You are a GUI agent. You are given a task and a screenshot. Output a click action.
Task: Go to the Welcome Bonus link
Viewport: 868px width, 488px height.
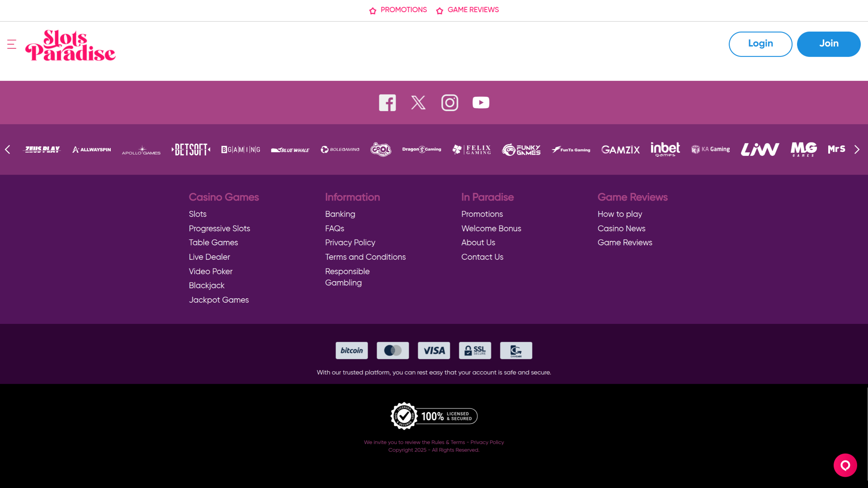pyautogui.click(x=491, y=229)
